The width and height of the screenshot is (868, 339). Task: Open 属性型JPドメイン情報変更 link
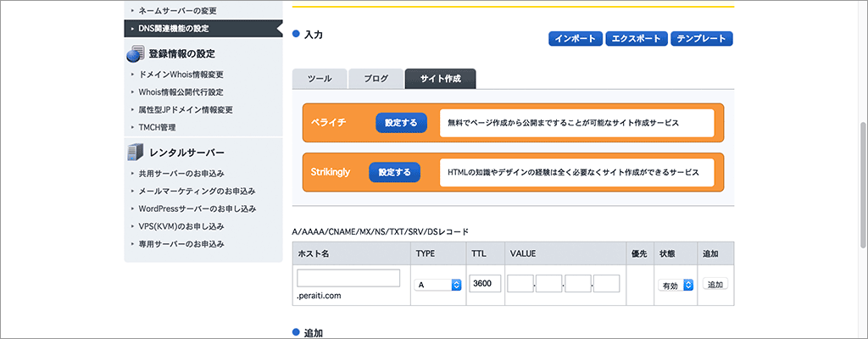coord(186,109)
